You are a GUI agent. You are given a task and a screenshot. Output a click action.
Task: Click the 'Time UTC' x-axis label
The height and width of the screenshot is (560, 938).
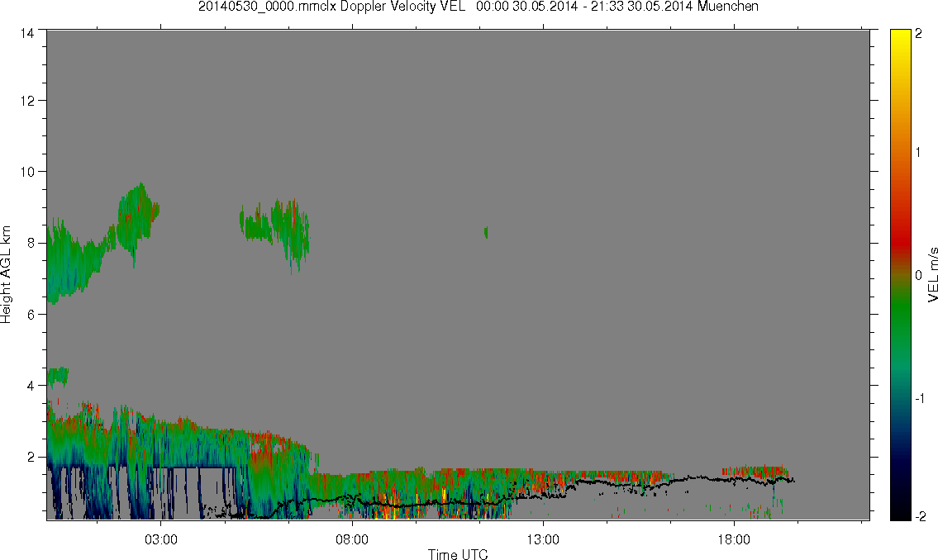pos(458,554)
